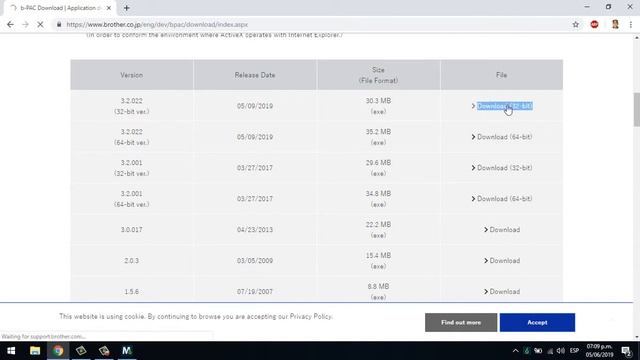Image resolution: width=640 pixels, height=360 pixels.
Task: Open File Explorer from the taskbar
Action: [35, 351]
